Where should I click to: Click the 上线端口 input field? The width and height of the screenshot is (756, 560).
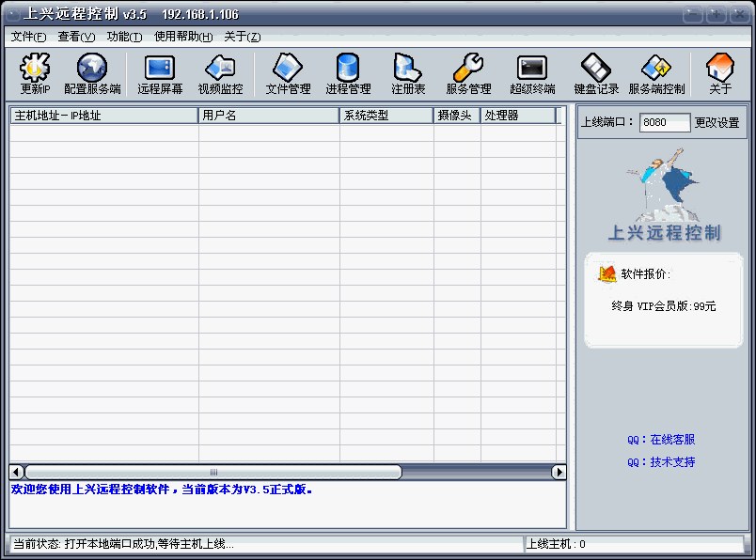coord(664,123)
